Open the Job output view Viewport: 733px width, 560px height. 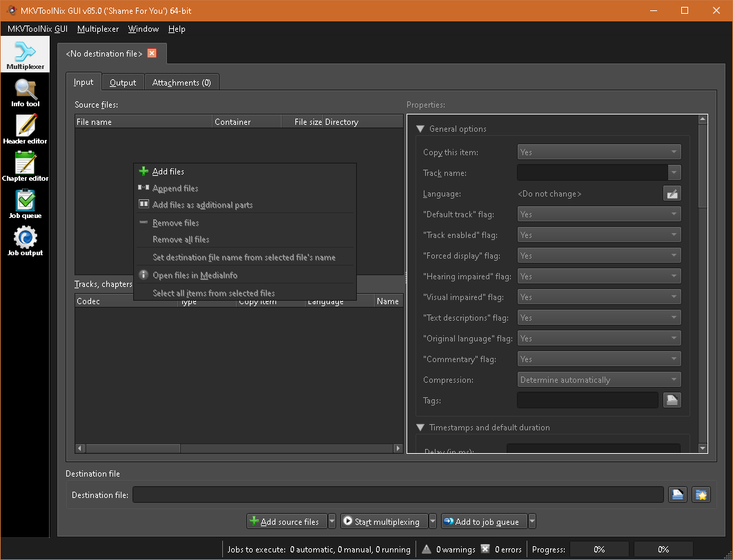click(26, 241)
